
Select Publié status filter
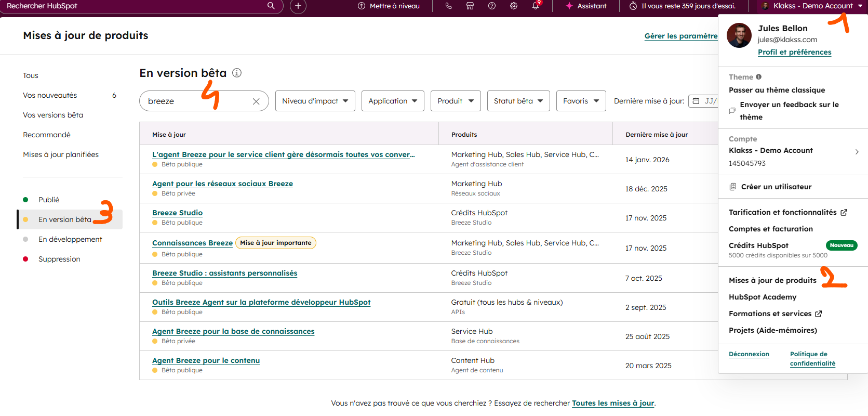pyautogui.click(x=49, y=200)
